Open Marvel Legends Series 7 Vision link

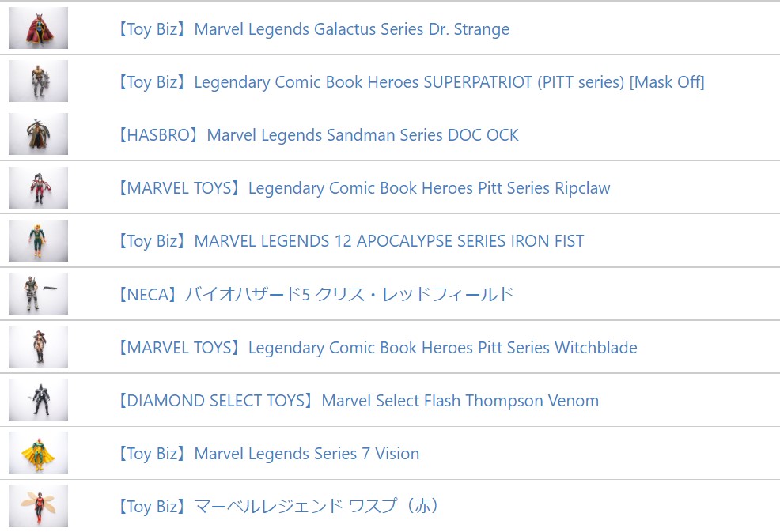coord(268,454)
